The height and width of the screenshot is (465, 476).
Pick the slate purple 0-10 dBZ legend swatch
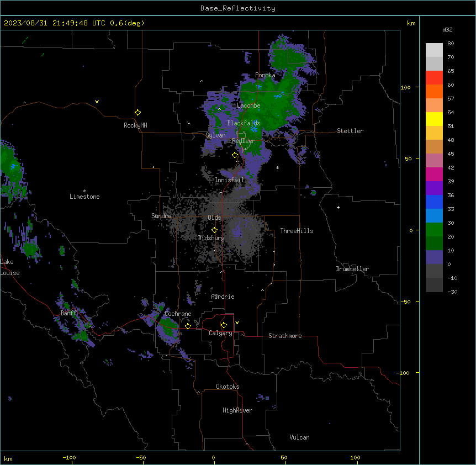(x=434, y=257)
